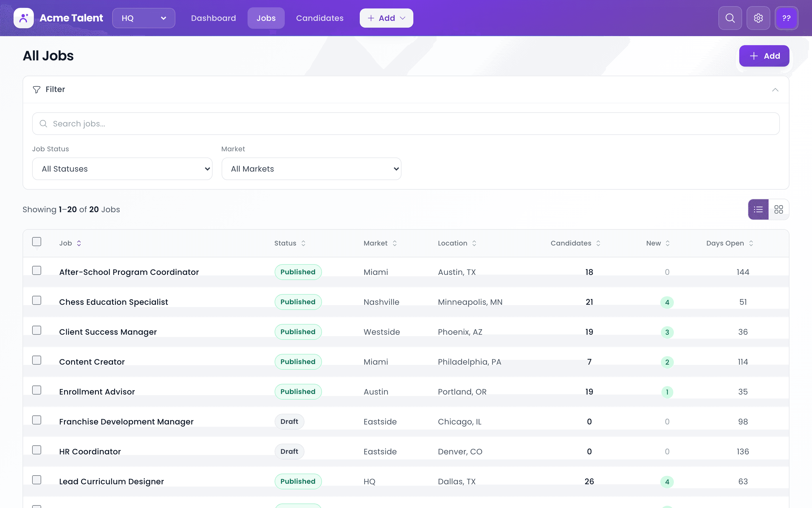
Task: Select After-School Program Coordinator row checkbox
Action: (x=37, y=270)
